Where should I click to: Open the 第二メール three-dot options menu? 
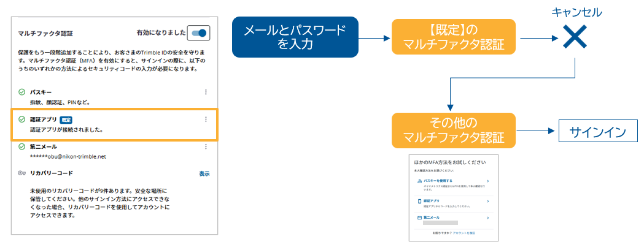tap(205, 146)
